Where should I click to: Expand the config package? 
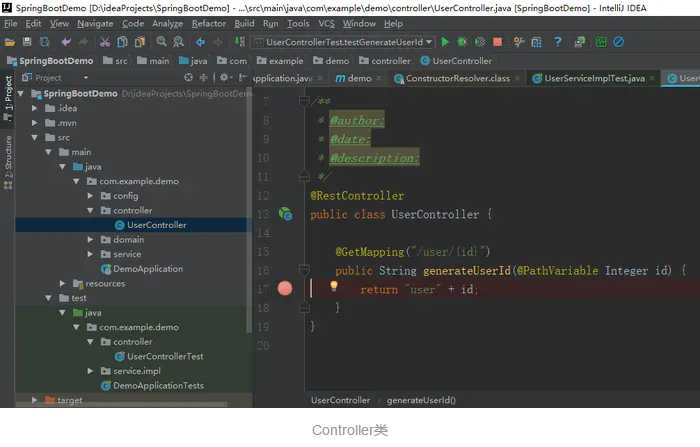click(x=90, y=196)
